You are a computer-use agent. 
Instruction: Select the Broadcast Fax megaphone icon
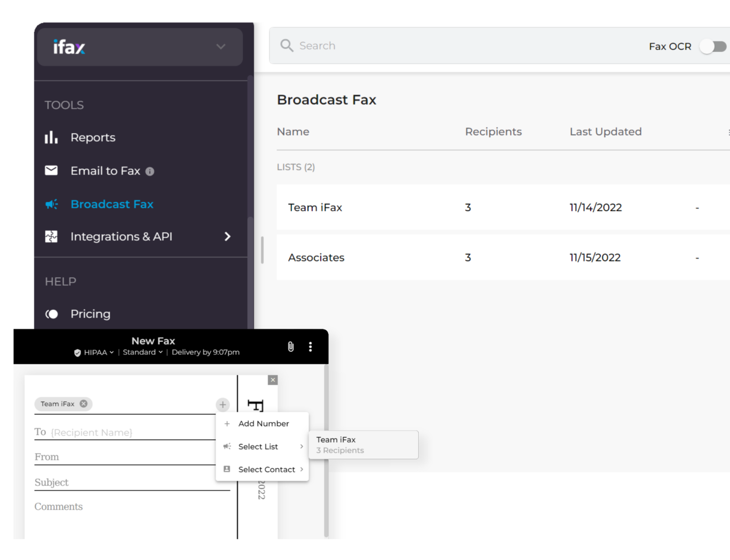[51, 204]
